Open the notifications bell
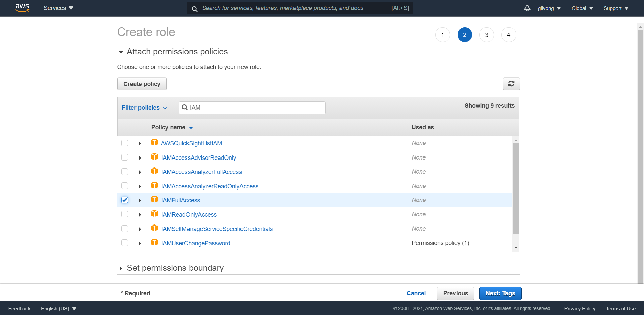 pyautogui.click(x=527, y=8)
